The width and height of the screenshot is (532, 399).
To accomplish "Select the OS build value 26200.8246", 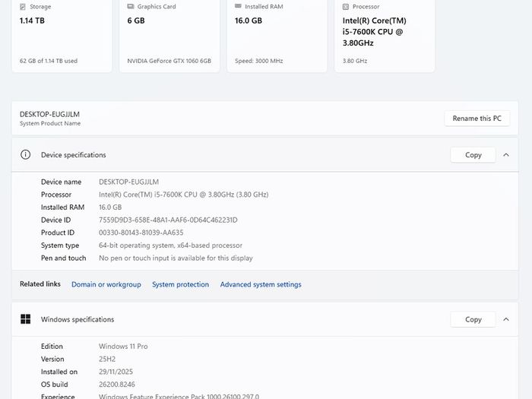I will pos(117,385).
